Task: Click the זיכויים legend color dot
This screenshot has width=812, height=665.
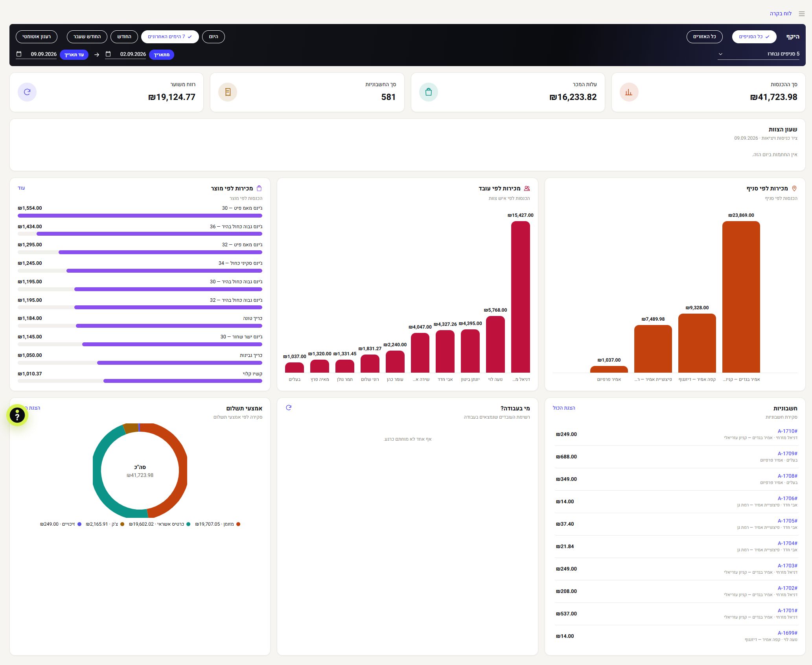Action: [79, 524]
